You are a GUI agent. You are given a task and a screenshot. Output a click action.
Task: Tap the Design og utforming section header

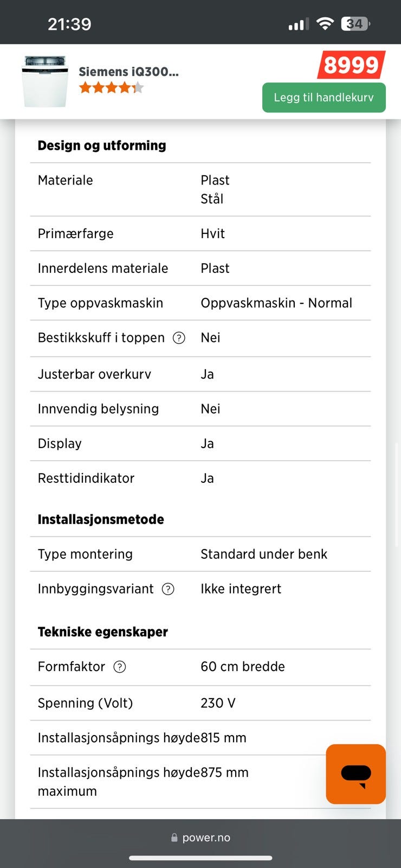pos(102,145)
